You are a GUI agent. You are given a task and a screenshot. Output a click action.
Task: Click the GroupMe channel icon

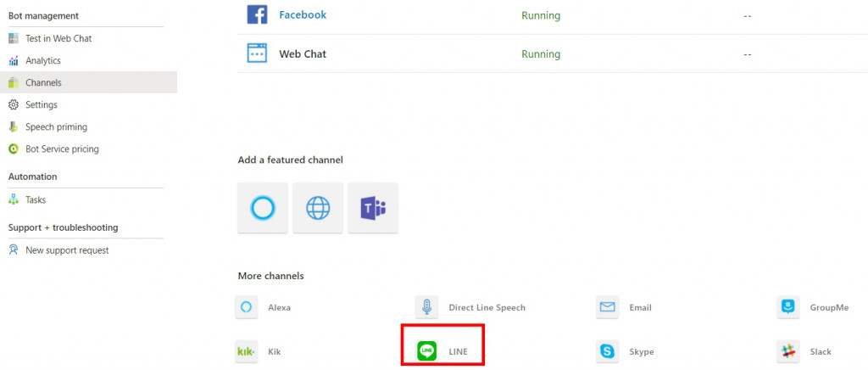pos(788,307)
